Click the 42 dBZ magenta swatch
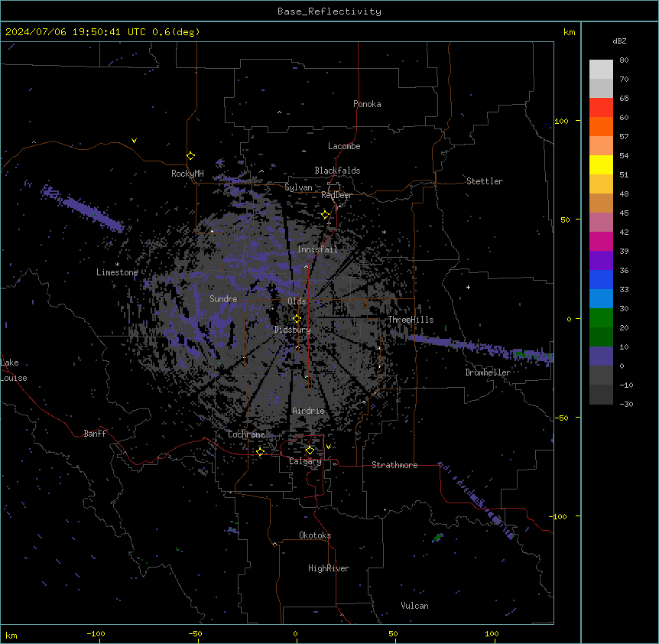 tap(601, 241)
